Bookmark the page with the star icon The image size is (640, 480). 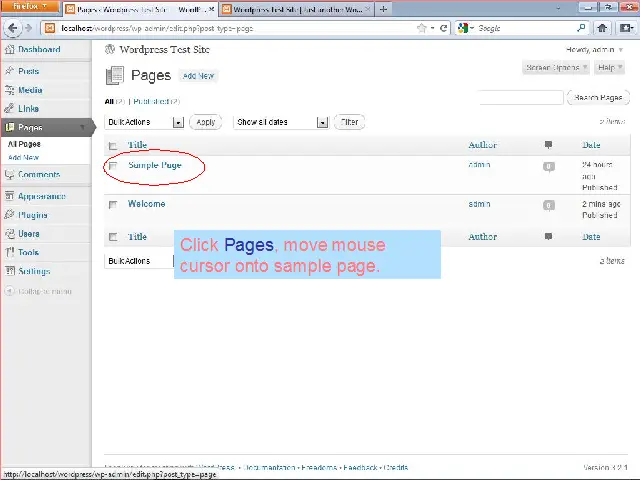coord(421,28)
